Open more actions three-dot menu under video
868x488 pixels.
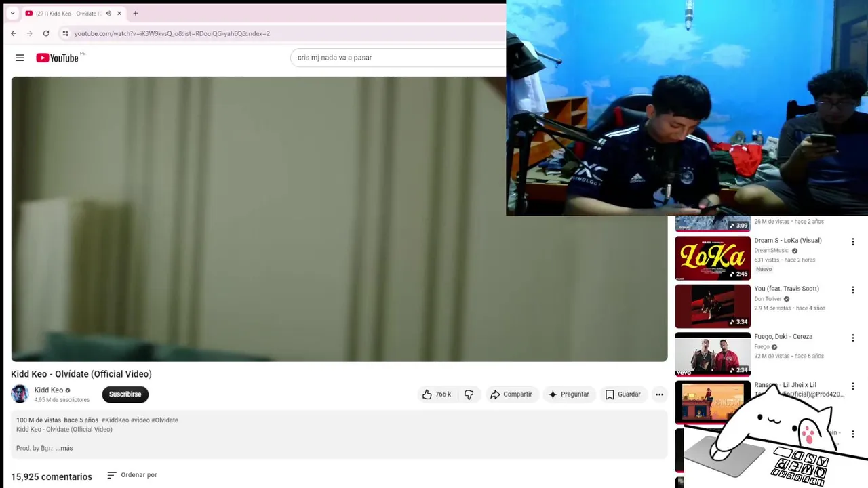click(x=659, y=394)
